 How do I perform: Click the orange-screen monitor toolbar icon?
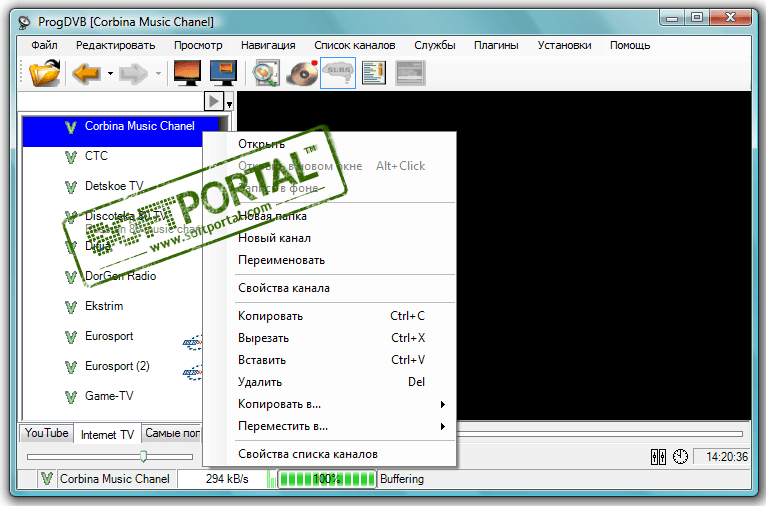pyautogui.click(x=187, y=73)
